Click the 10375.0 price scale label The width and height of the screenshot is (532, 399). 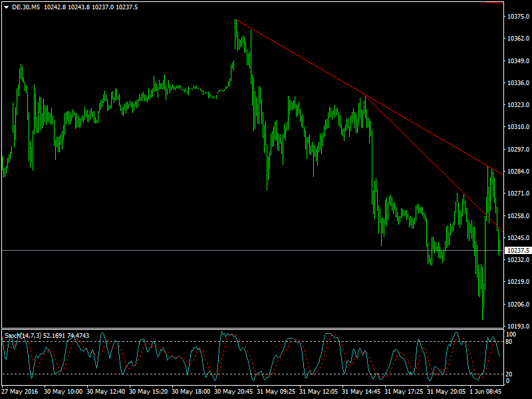[x=517, y=17]
